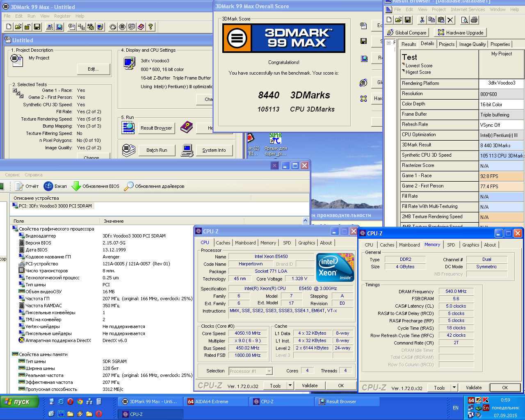Click the Chrome icon in quick launch

pyautogui.click(x=80, y=402)
